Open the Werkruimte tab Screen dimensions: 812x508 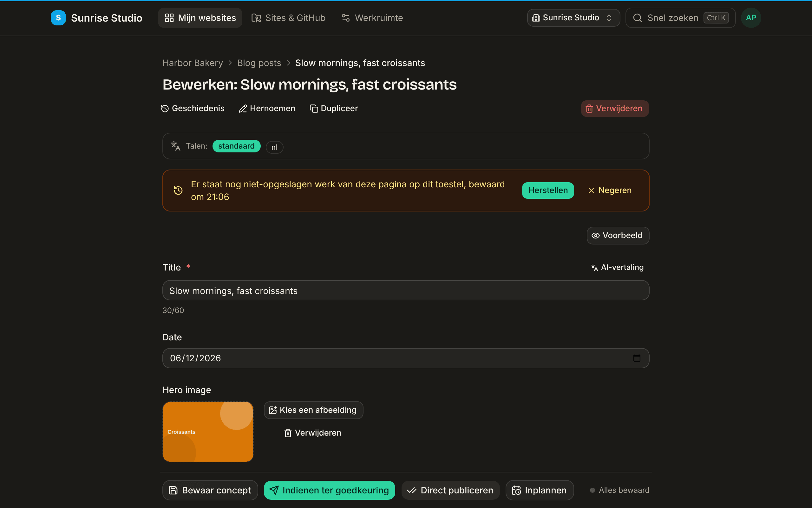pyautogui.click(x=372, y=18)
